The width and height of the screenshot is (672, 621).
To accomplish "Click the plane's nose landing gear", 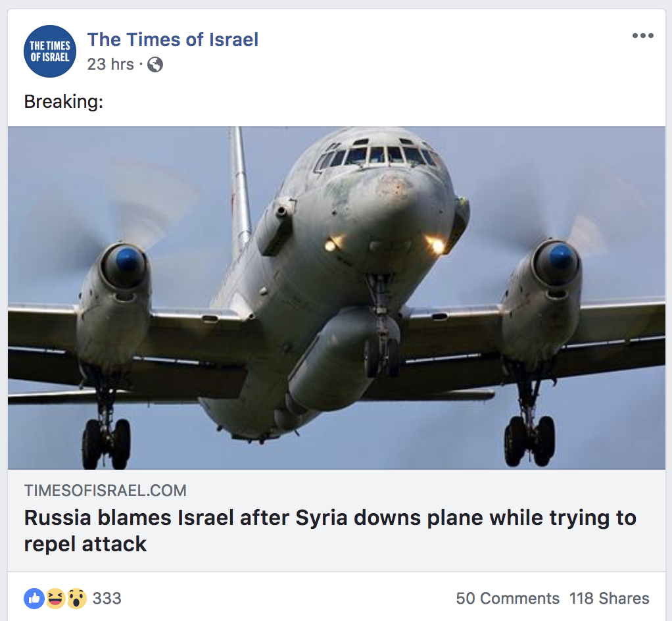I will (383, 335).
